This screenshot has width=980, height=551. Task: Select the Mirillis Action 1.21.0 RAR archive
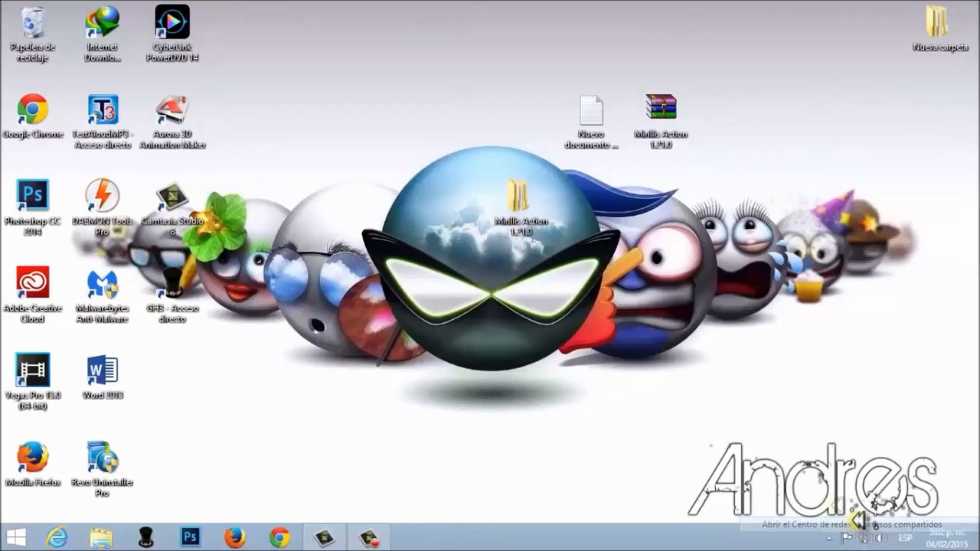(x=661, y=122)
